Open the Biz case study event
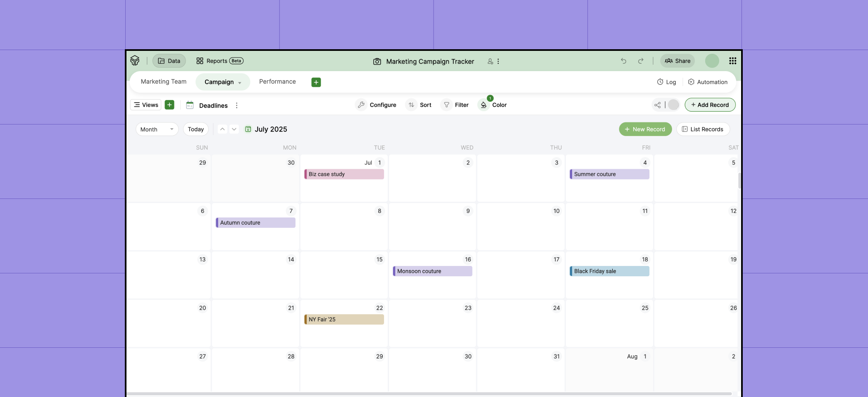This screenshot has width=868, height=397. point(344,174)
